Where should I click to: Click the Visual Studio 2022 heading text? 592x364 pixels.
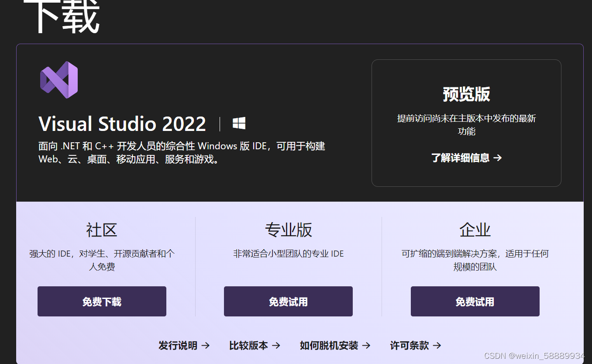pyautogui.click(x=122, y=124)
